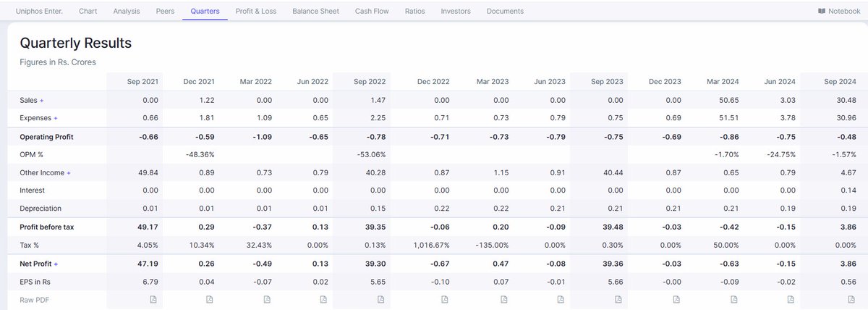Switch to the Ratios tab
The height and width of the screenshot is (310, 868).
tap(415, 12)
